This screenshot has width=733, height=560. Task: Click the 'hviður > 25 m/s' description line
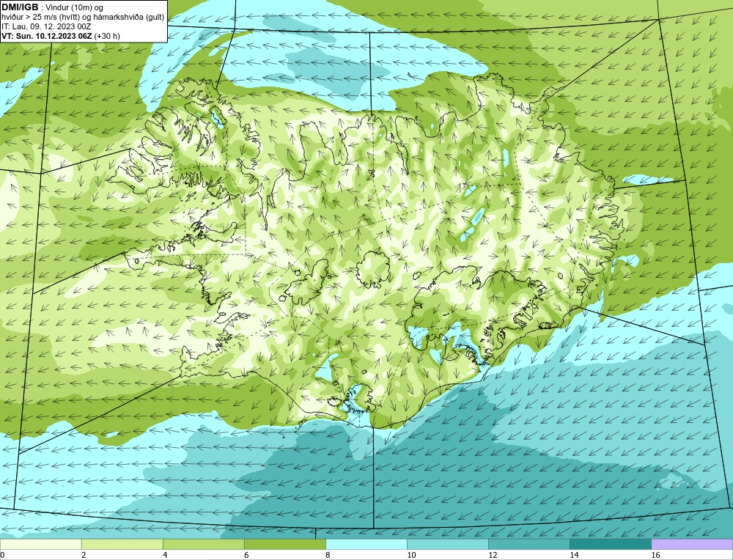point(83,17)
